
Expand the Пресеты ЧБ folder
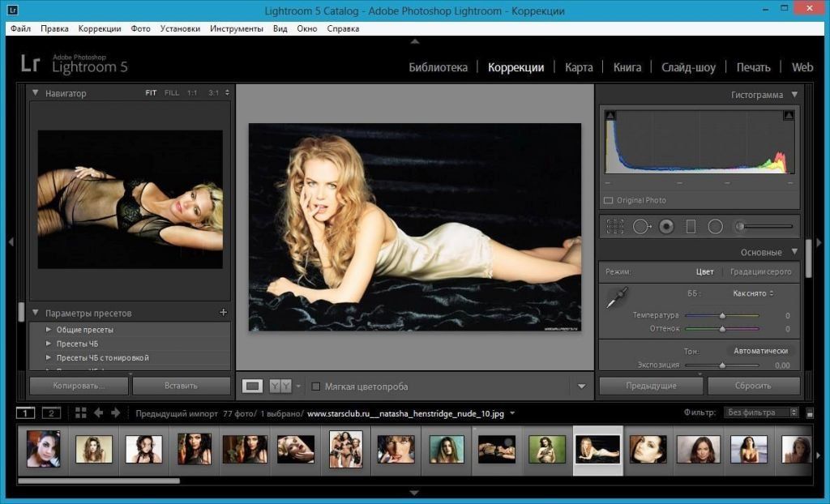coord(48,344)
